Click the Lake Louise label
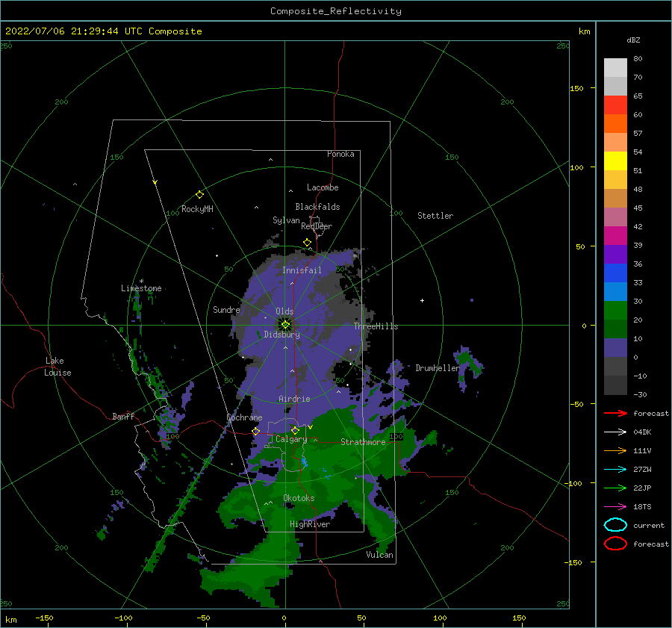Viewport: 672px width, 628px height. tap(57, 367)
